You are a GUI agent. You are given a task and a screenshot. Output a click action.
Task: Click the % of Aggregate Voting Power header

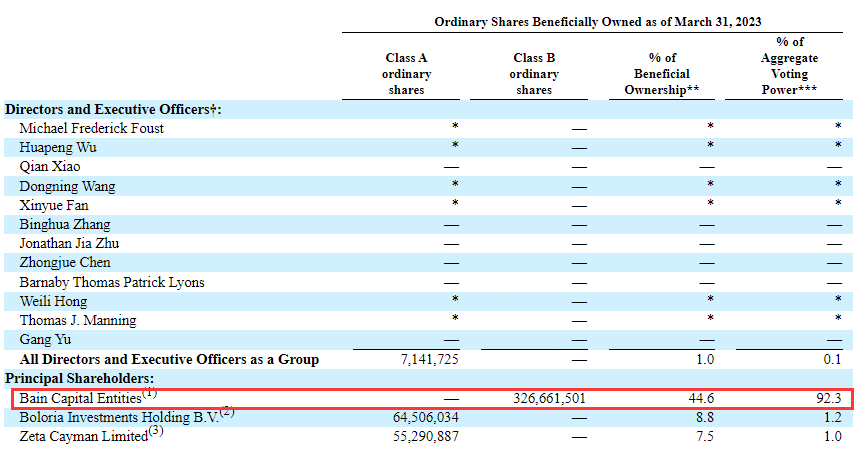point(789,66)
